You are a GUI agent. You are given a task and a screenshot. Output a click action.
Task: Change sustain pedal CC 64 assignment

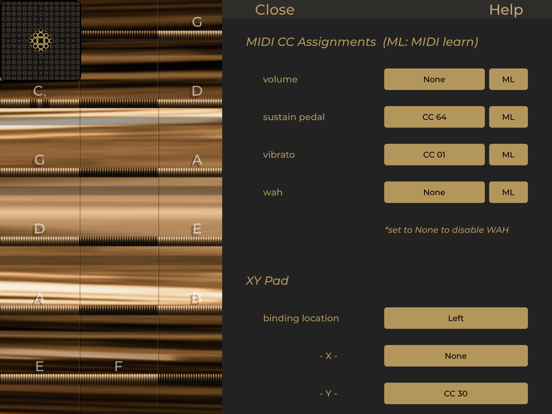pyautogui.click(x=434, y=117)
